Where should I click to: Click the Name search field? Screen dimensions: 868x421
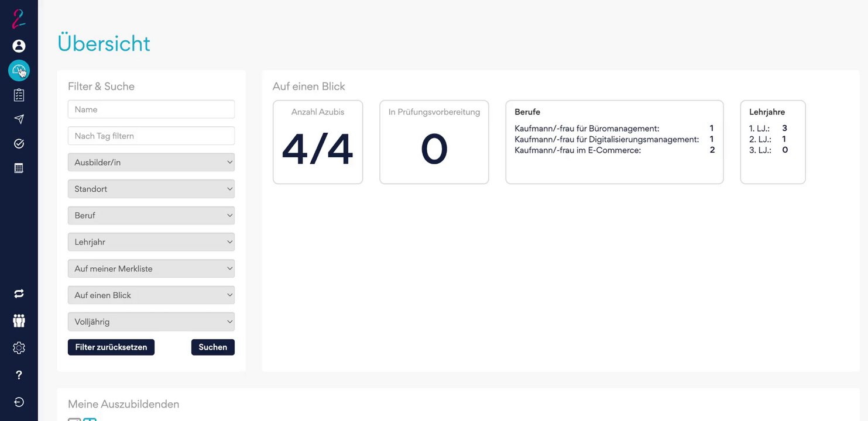151,109
